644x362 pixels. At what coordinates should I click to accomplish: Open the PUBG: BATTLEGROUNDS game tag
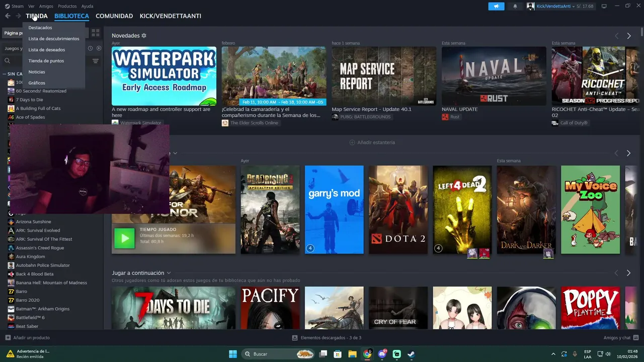[365, 117]
